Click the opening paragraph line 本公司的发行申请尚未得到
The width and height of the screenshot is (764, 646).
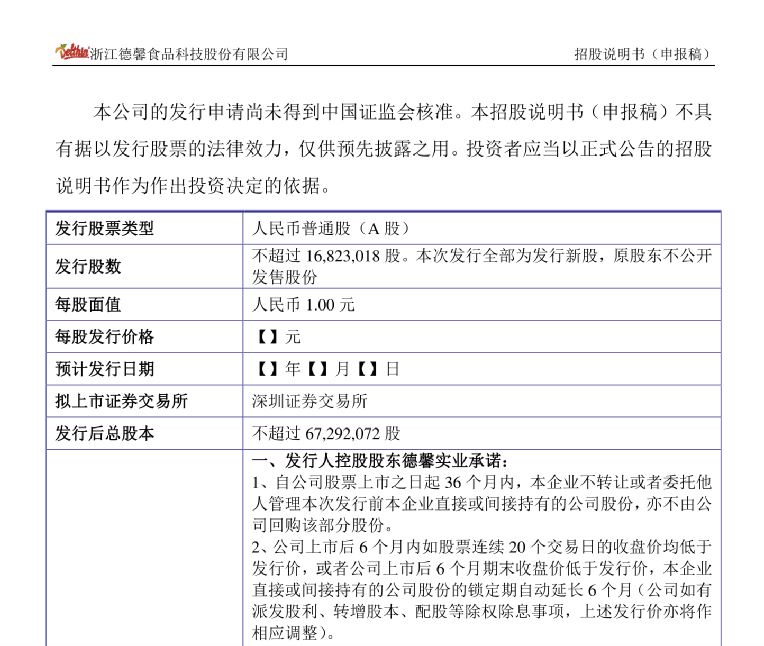(402, 112)
